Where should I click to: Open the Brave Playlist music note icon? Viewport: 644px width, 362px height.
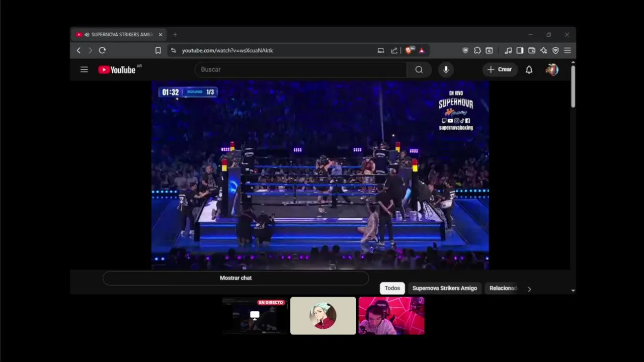pos(508,50)
